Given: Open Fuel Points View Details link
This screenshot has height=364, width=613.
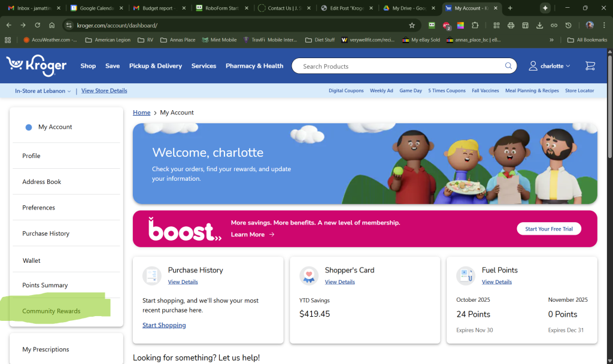Looking at the screenshot, I should [x=496, y=282].
